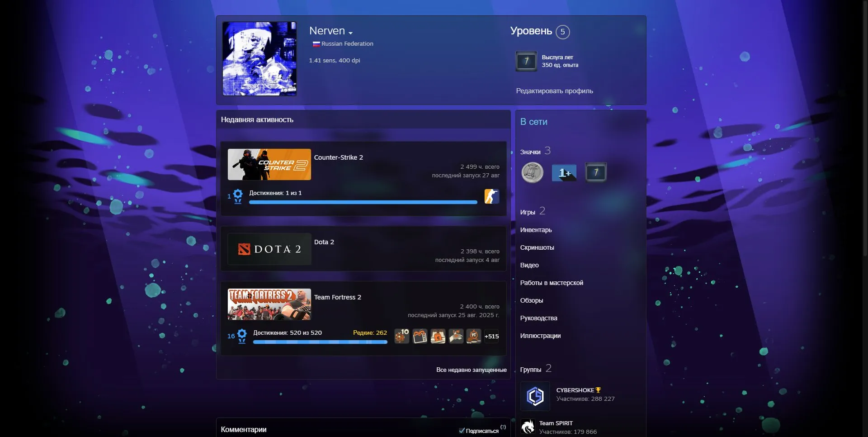Open the Team SPIRIT group name link
This screenshot has width=868, height=437.
pos(556,423)
